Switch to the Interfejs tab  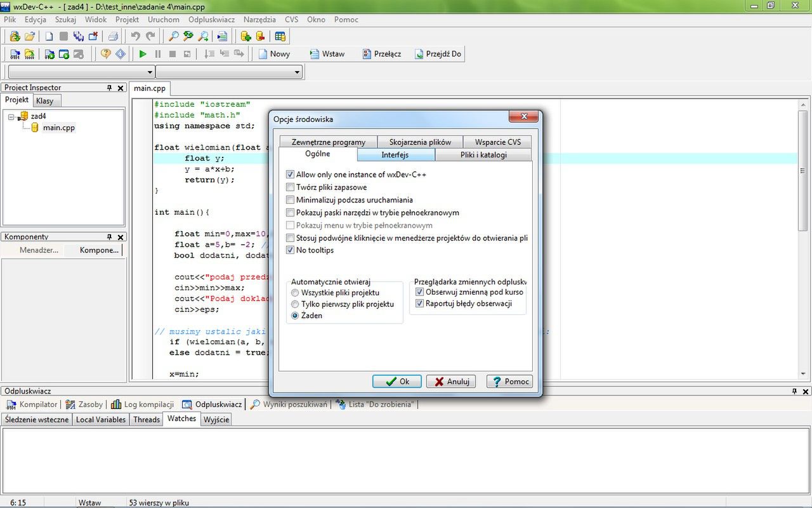point(395,155)
